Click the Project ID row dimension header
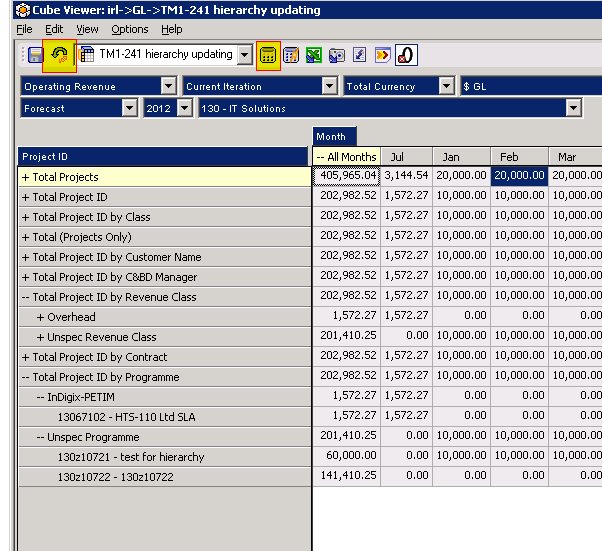The width and height of the screenshot is (602, 551). click(163, 156)
